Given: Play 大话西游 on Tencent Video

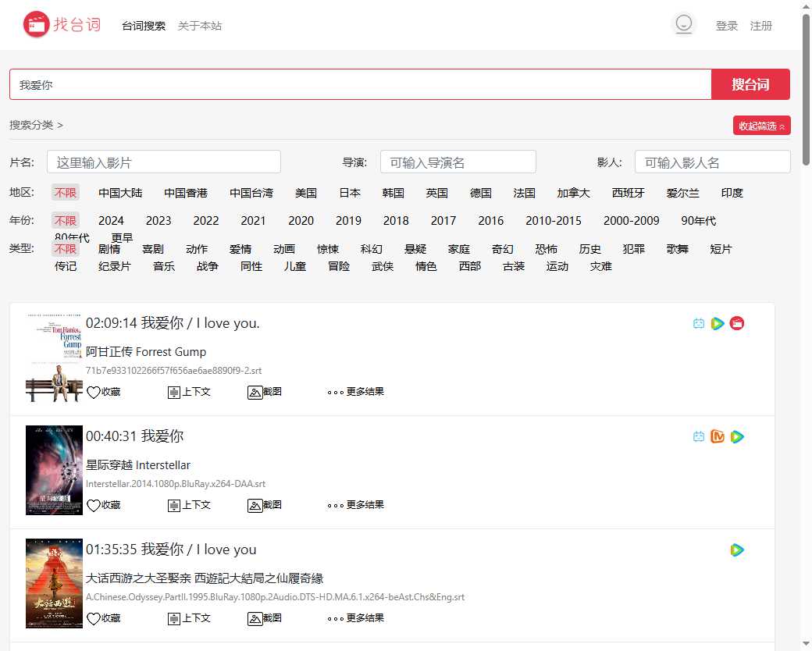Looking at the screenshot, I should [x=736, y=550].
